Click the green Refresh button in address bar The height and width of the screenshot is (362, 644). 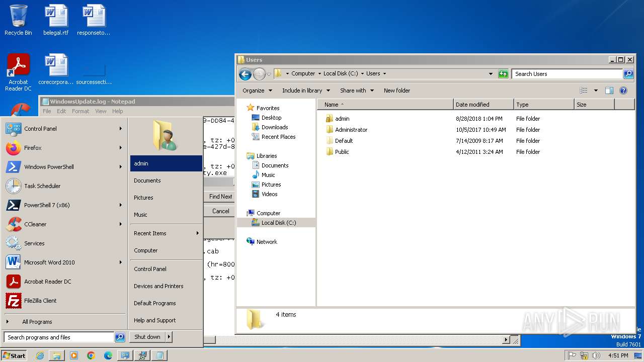[x=503, y=74]
